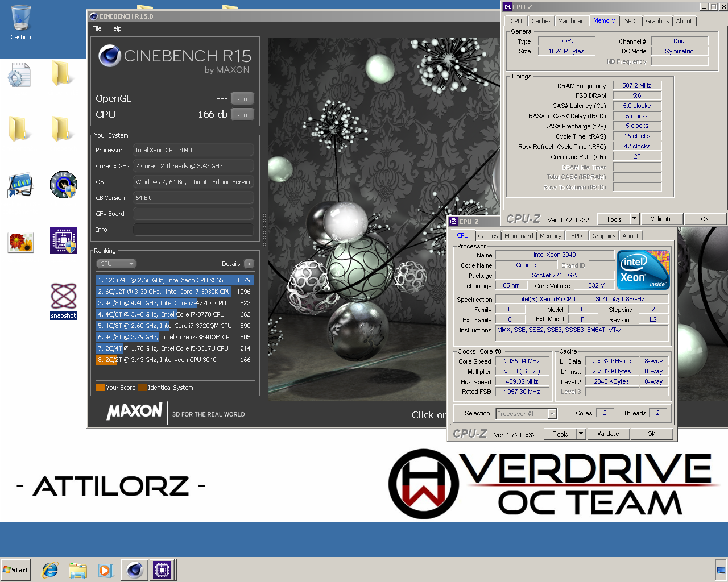Open the Cestino recycle bin icon
Image resolution: width=728 pixels, height=582 pixels.
tap(20, 23)
